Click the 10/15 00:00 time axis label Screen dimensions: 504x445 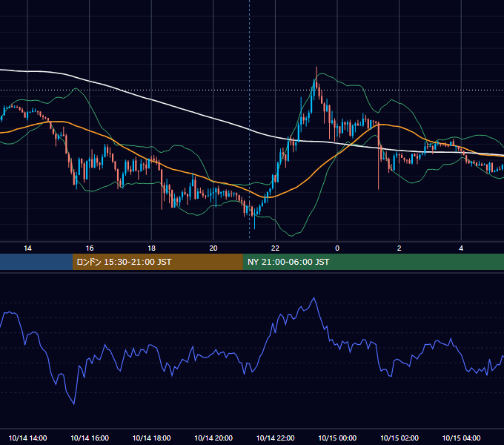[x=337, y=438]
